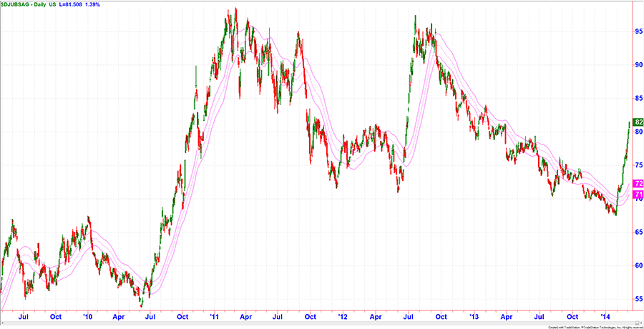Select the '13 year label on date axis

coord(474,315)
